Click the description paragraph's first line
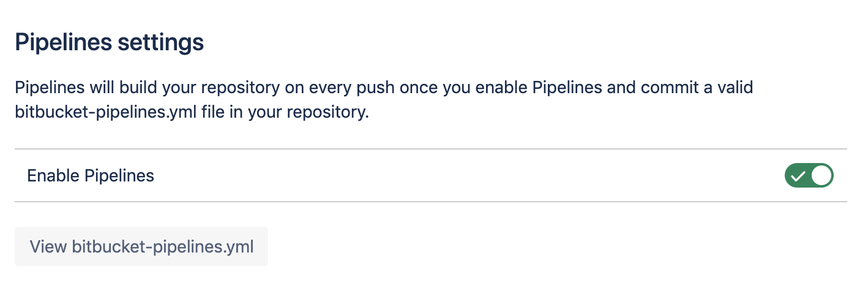Image resolution: width=868 pixels, height=293 pixels. pos(383,88)
